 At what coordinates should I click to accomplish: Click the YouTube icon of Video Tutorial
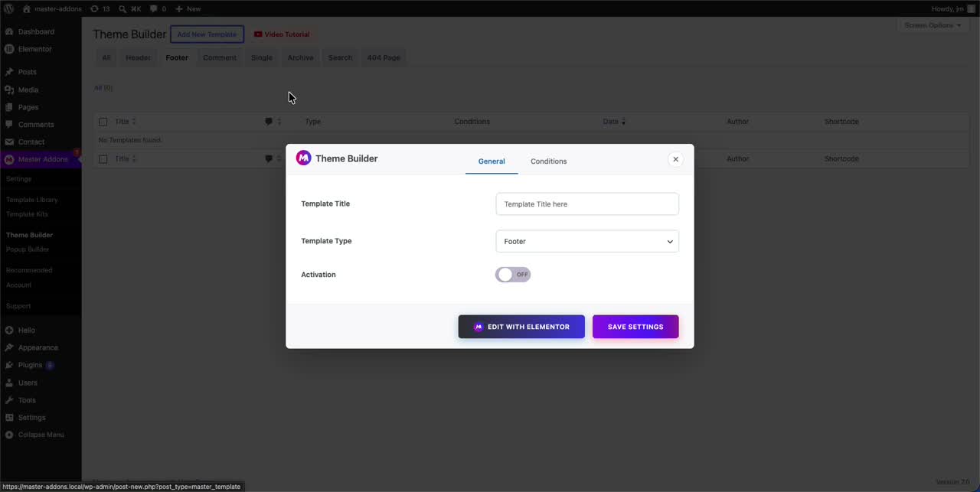click(x=258, y=34)
